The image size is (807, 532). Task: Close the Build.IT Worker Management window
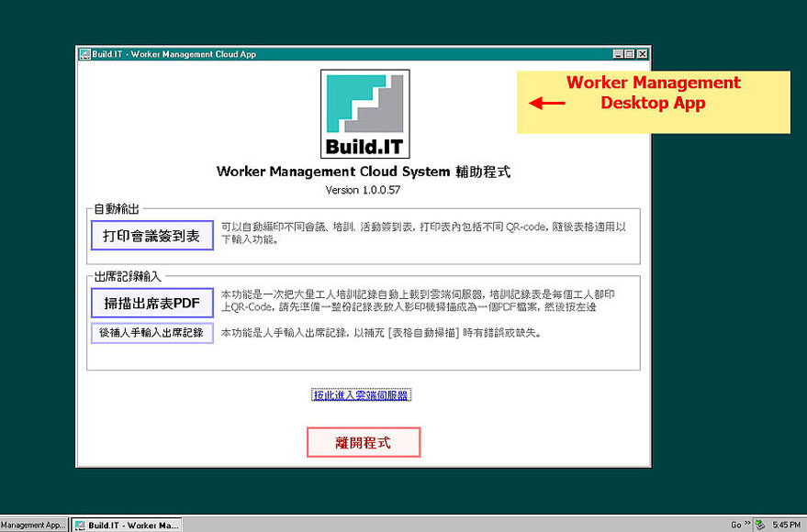click(643, 54)
